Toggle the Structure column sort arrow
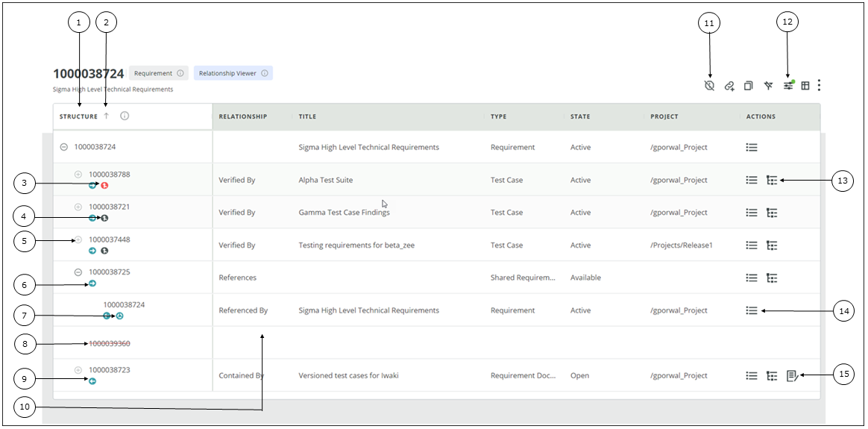Screen dimensions: 868x429 (x=107, y=116)
